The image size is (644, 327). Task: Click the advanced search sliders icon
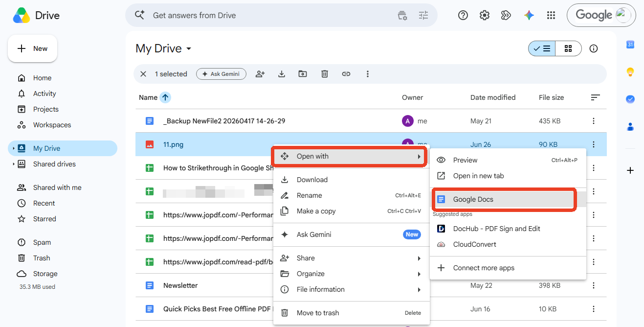click(423, 15)
